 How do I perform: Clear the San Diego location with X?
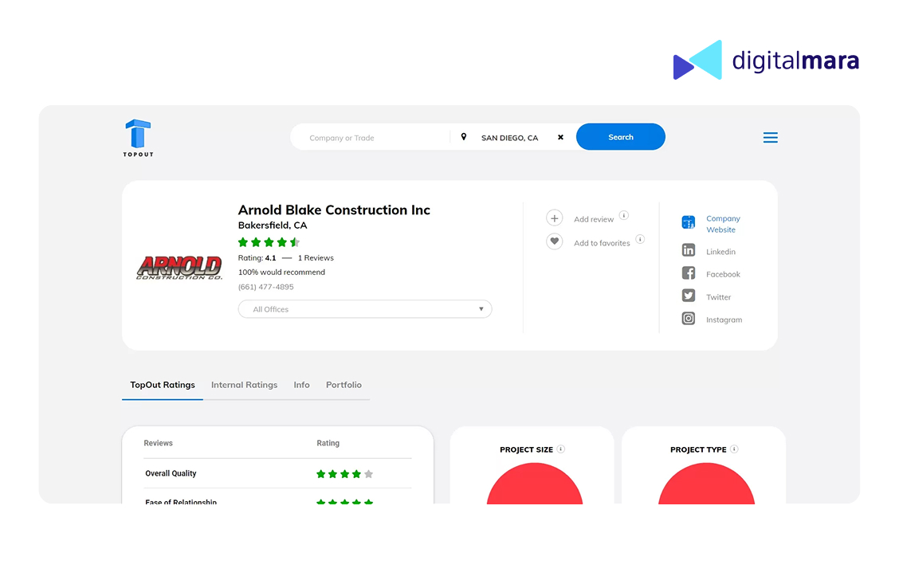pos(560,137)
